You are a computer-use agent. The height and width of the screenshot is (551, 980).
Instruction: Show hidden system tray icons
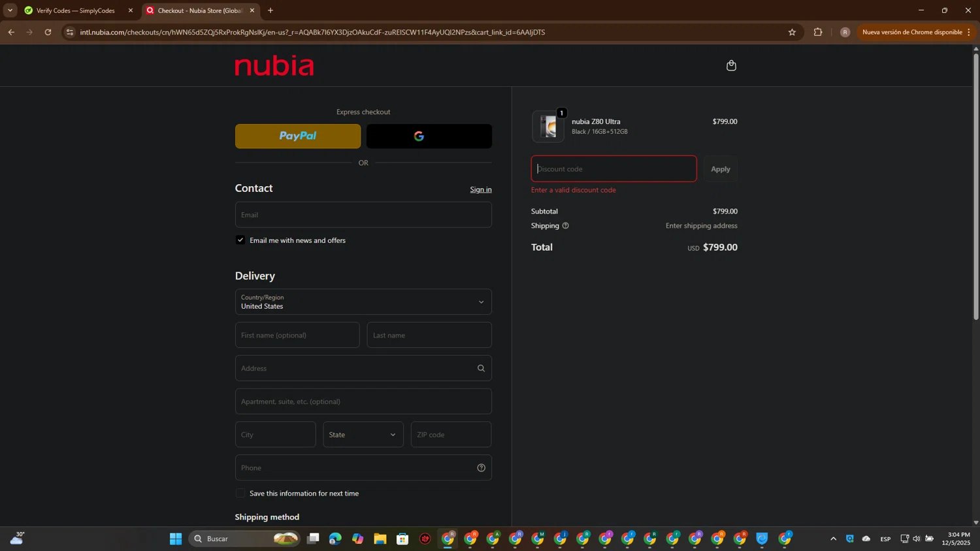(x=833, y=539)
